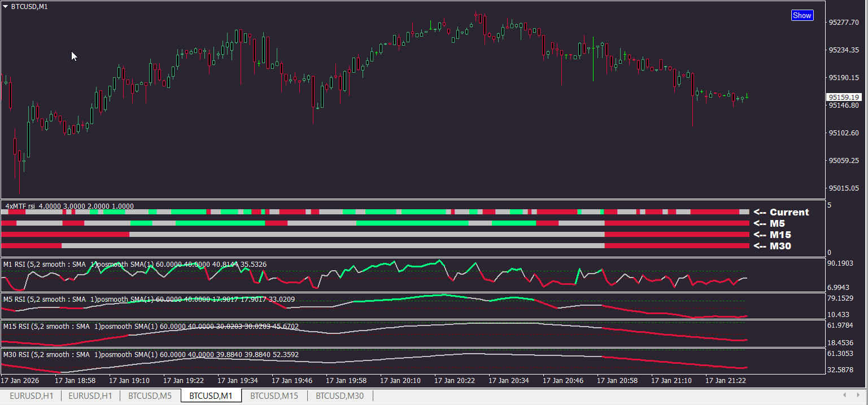Click the 95277.70 price axis label
The width and height of the screenshot is (868, 405).
point(844,23)
